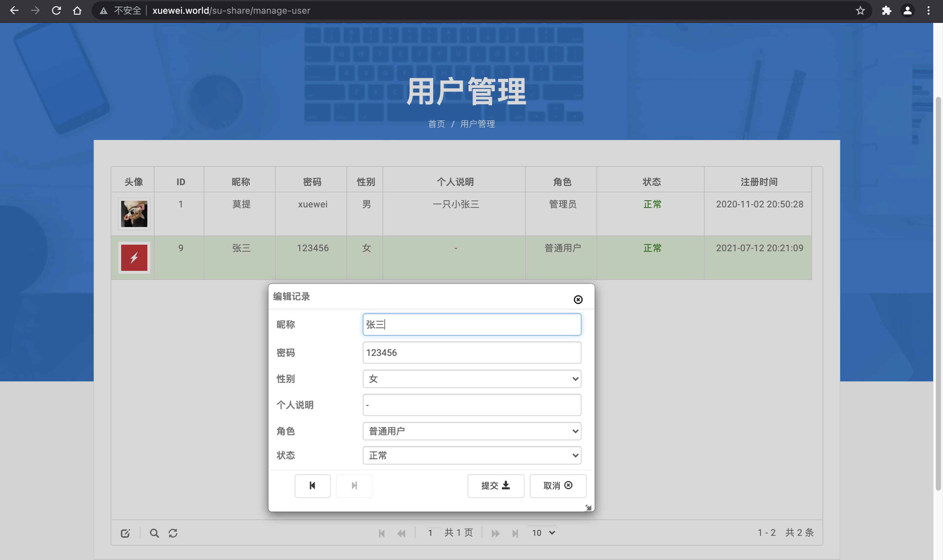Go to next record in edit dialog
Screen dimensions: 943x560
[354, 486]
